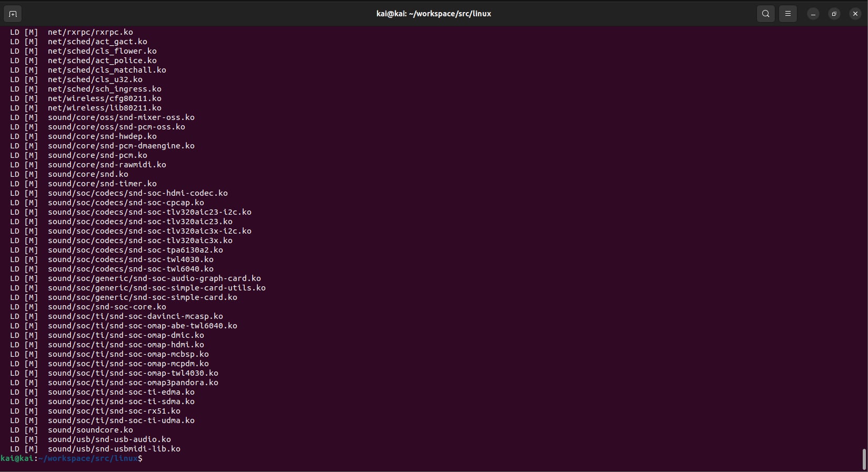Click sound/core/oss/snd-mixer-oss.ko line
868x472 pixels.
[102, 117]
